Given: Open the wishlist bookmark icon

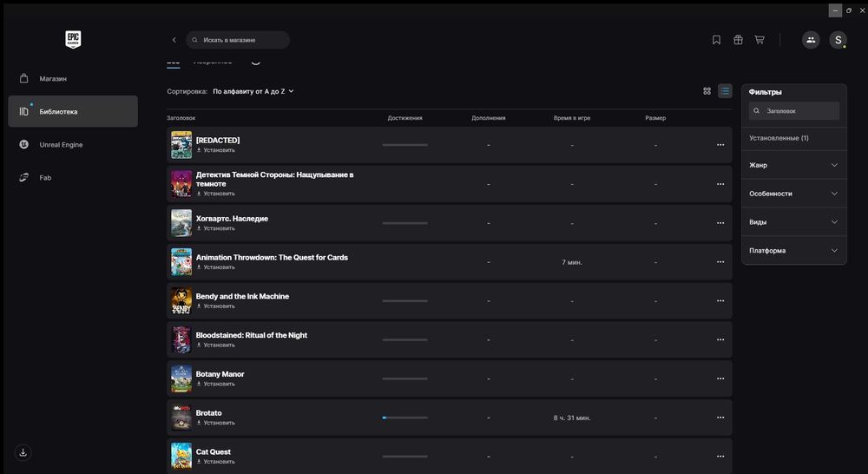Looking at the screenshot, I should (x=716, y=40).
